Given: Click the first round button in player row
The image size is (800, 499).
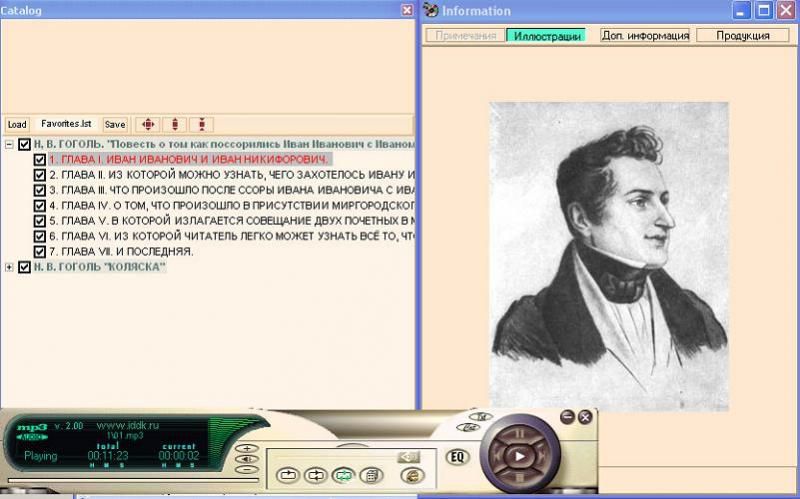Looking at the screenshot, I should (x=289, y=475).
